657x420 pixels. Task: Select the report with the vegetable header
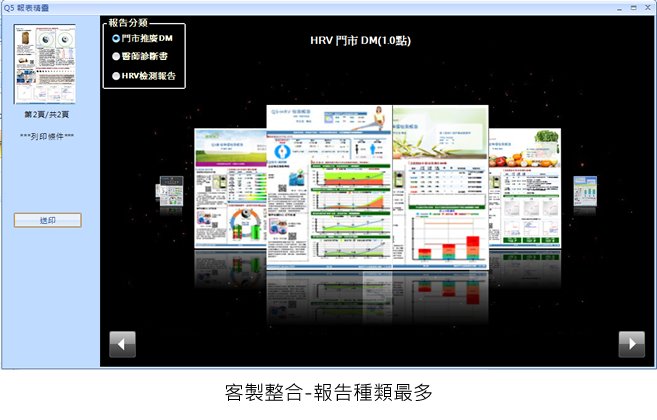(x=528, y=185)
